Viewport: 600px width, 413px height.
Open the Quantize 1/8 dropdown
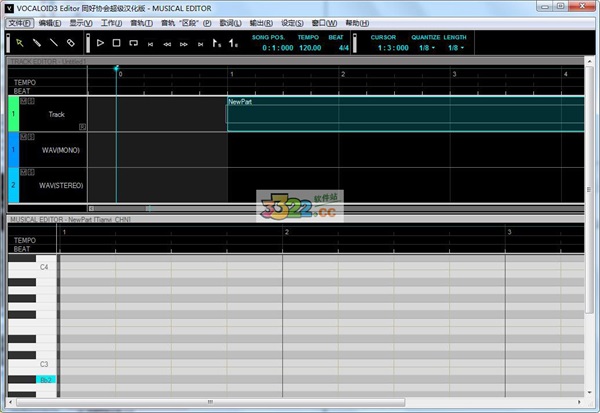point(427,48)
